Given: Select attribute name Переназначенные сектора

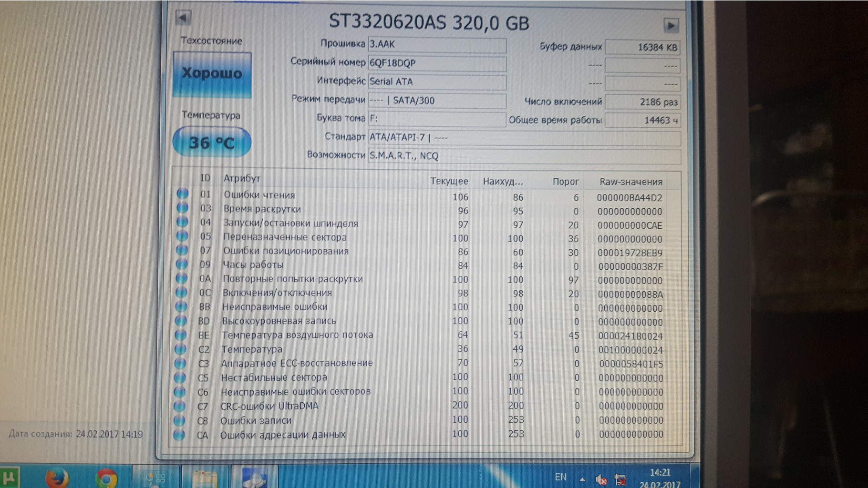Looking at the screenshot, I should tap(285, 237).
